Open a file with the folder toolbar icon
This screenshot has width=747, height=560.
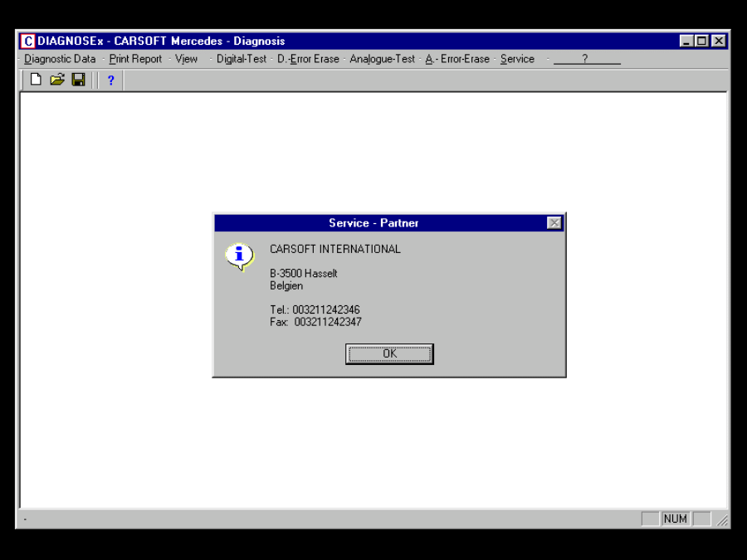click(x=57, y=80)
